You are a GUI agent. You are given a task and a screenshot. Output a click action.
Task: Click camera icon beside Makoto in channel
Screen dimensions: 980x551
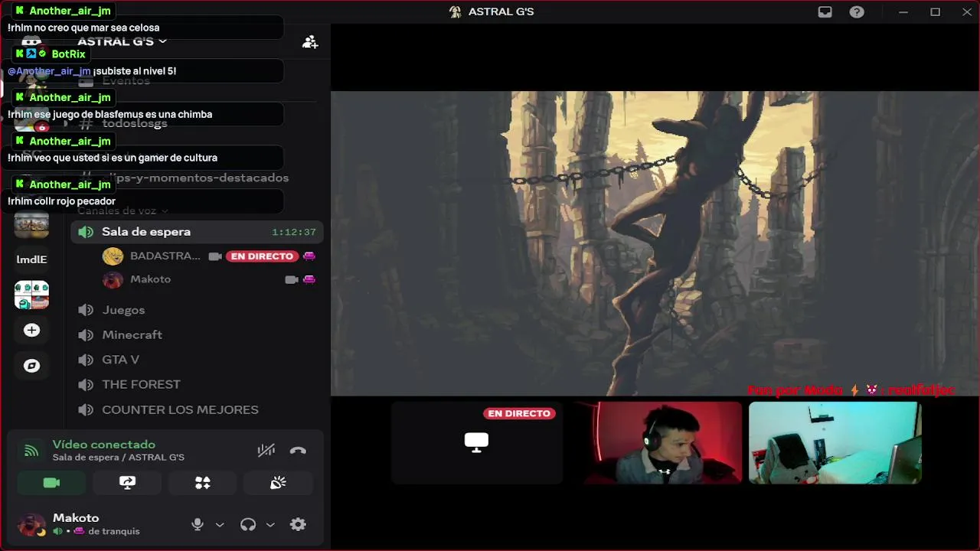pos(291,279)
